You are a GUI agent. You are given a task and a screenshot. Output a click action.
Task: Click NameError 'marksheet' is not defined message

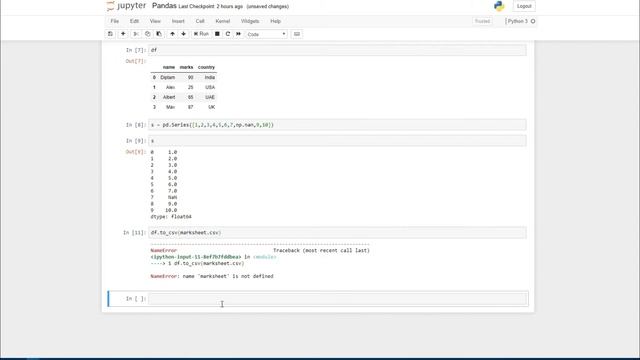click(212, 276)
